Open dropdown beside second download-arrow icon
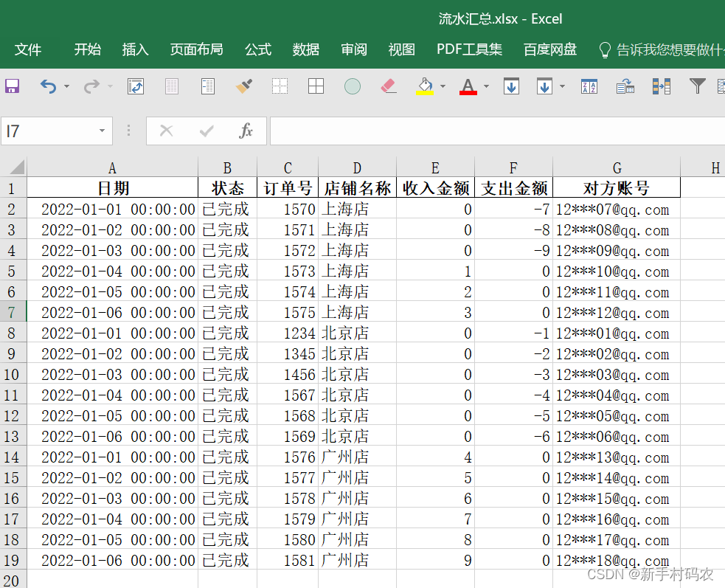This screenshot has width=725, height=588. pos(562,86)
